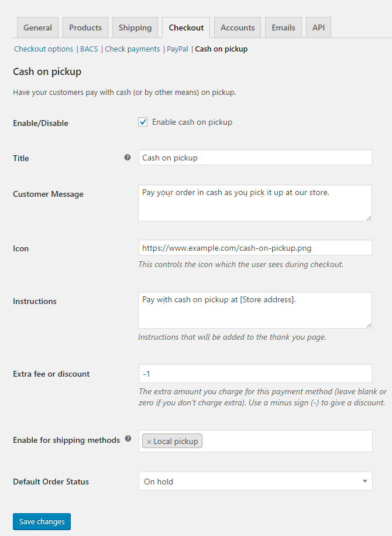Image resolution: width=392 pixels, height=536 pixels.
Task: Go to the Shipping tab
Action: (135, 28)
